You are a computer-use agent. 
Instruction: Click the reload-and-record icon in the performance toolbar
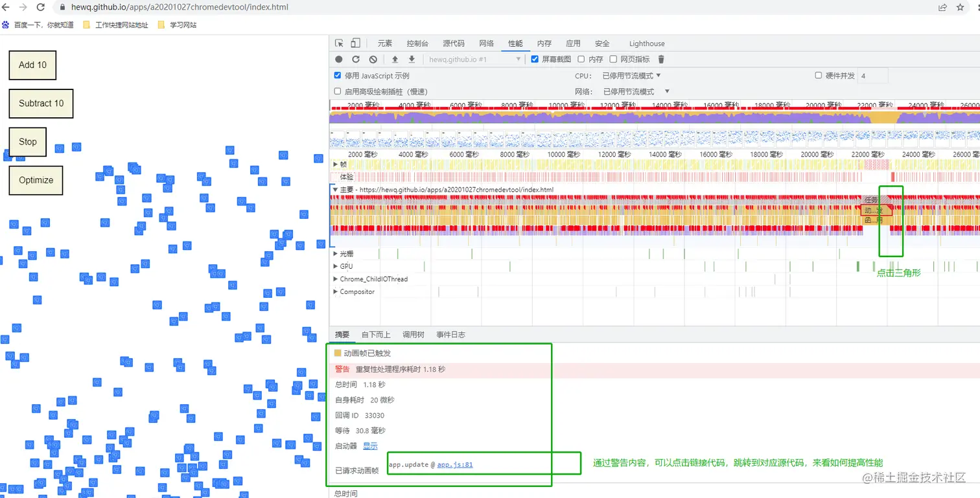click(x=356, y=60)
